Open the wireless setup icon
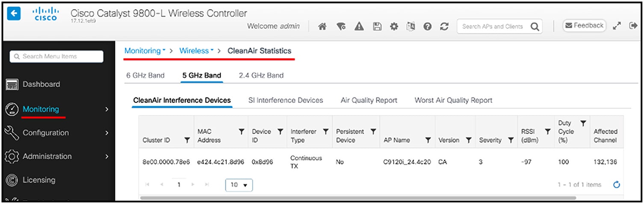Viewport: 644px width, 204px height. click(x=341, y=27)
